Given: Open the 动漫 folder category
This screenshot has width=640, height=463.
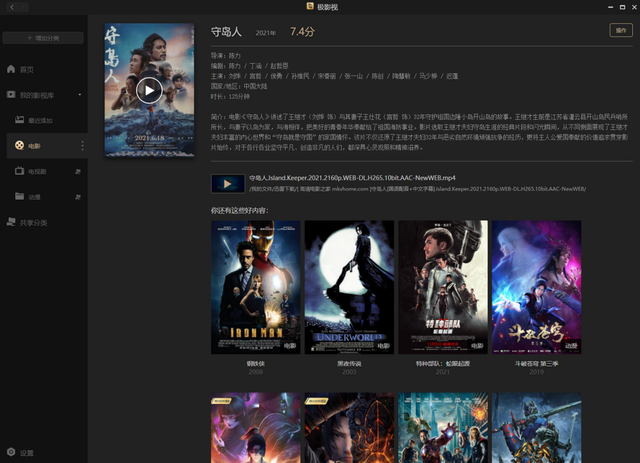Looking at the screenshot, I should [34, 197].
